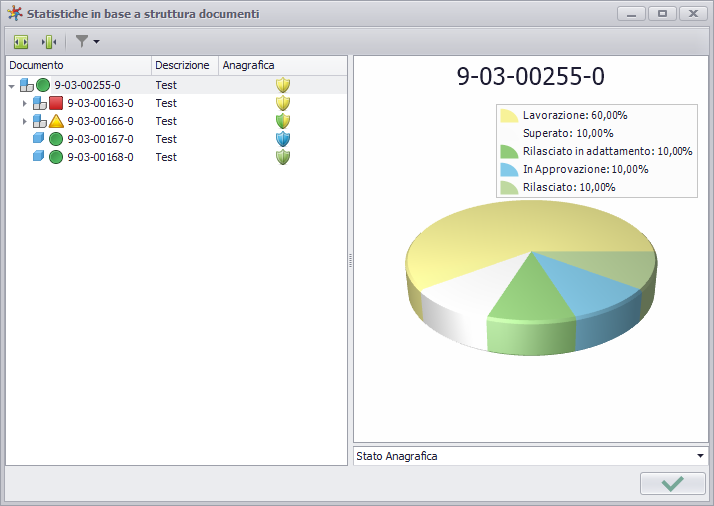714x506 pixels.
Task: Click the collapse columns toolbar icon
Action: [49, 42]
